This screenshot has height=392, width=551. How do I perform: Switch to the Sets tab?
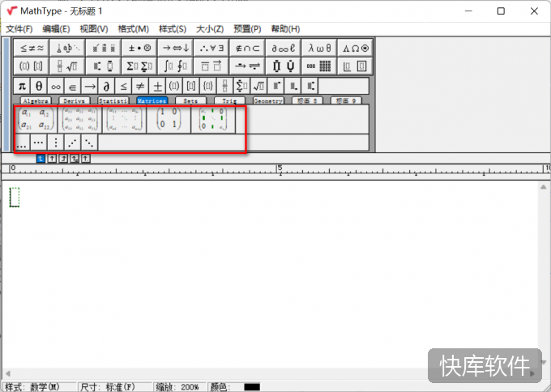(x=190, y=100)
